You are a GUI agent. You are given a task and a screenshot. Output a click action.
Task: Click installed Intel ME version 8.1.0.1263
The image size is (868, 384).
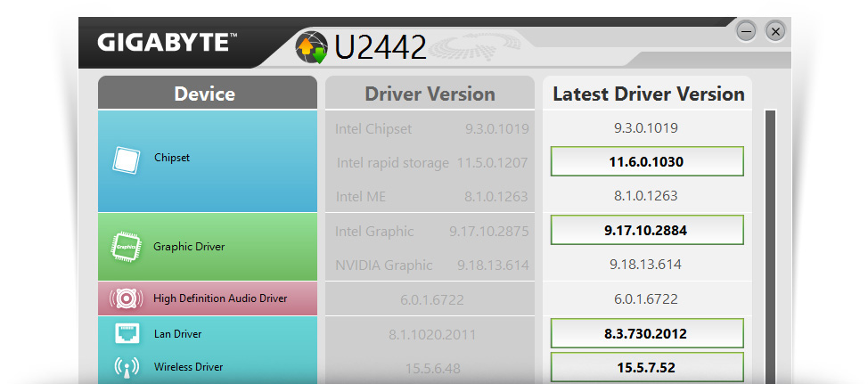[496, 196]
